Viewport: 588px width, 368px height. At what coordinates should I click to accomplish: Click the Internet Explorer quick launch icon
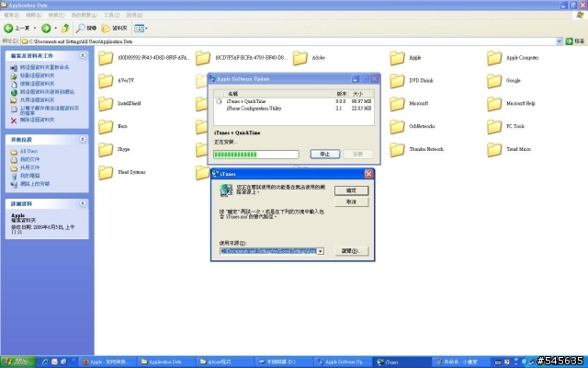click(x=45, y=362)
